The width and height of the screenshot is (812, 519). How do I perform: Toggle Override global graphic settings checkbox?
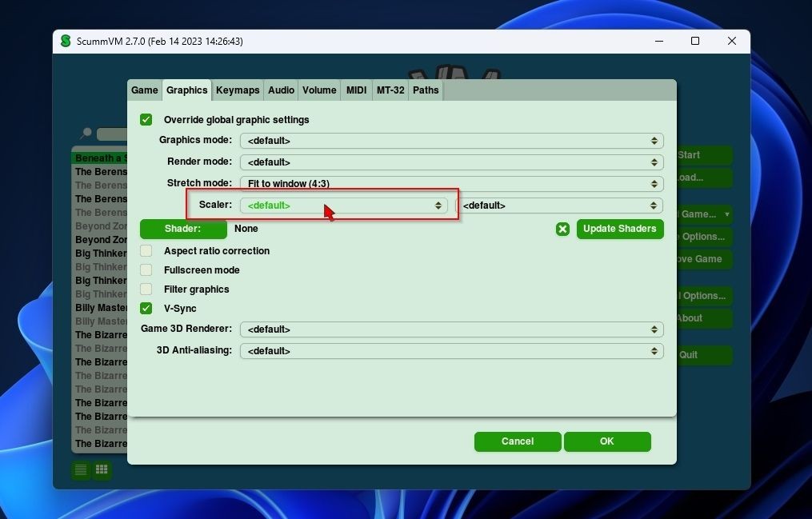tap(146, 119)
